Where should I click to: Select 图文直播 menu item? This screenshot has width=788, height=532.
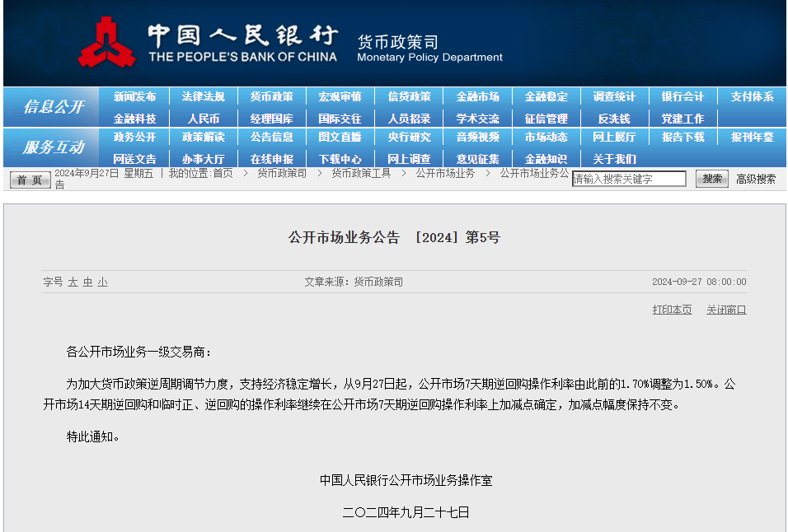[x=340, y=137]
